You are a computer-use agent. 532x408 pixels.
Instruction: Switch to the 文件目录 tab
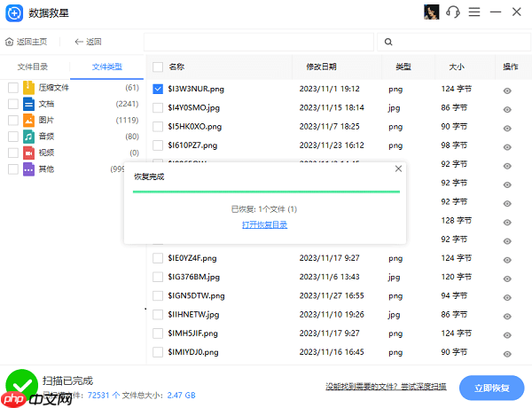pos(33,67)
